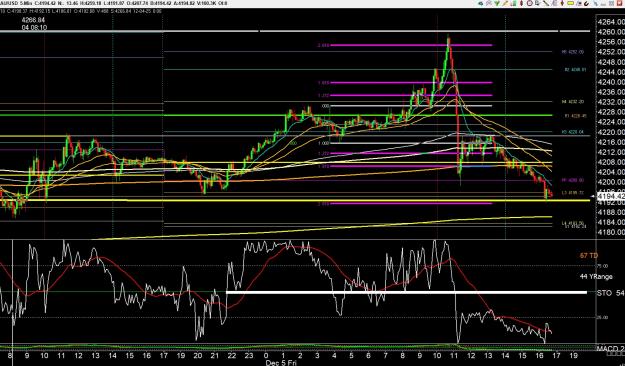The width and height of the screenshot is (625, 366).
Task: Click the orange-magenta diamond marker icon
Action: coord(562,3)
